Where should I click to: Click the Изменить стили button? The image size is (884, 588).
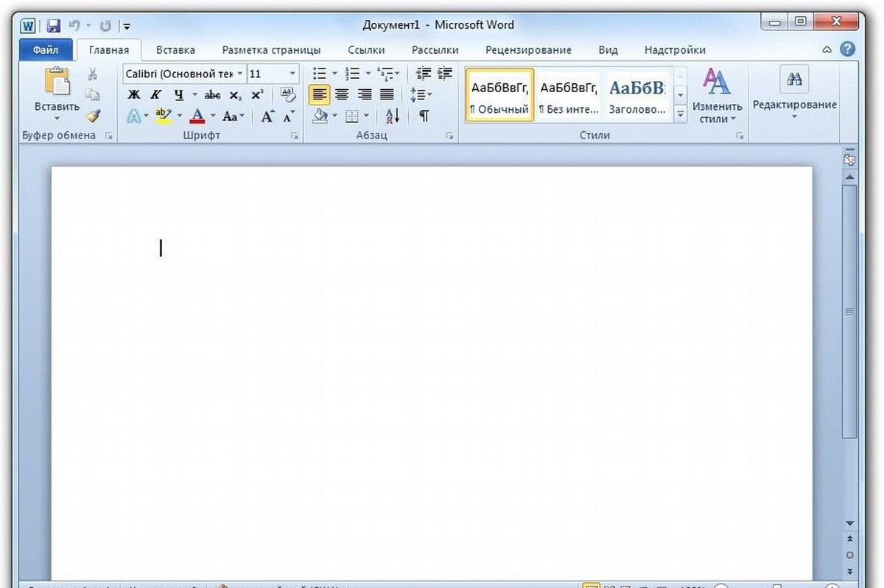tap(717, 96)
